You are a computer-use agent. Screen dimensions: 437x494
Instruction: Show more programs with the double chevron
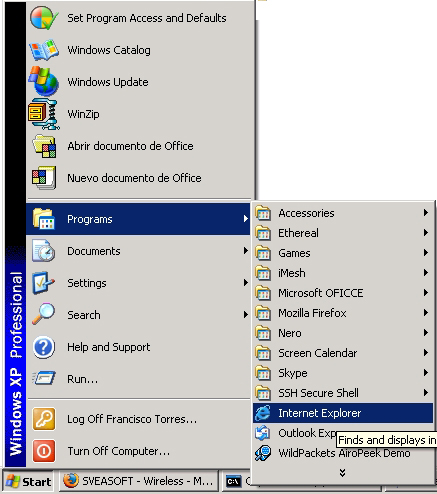tap(342, 472)
